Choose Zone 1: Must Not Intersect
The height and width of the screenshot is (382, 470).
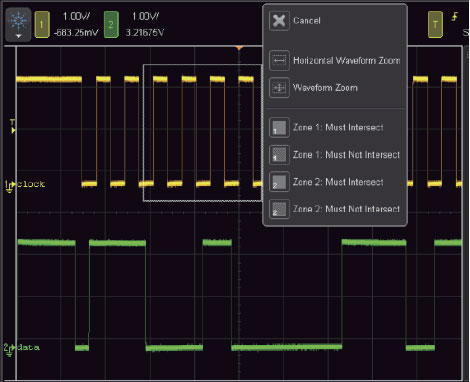[346, 155]
